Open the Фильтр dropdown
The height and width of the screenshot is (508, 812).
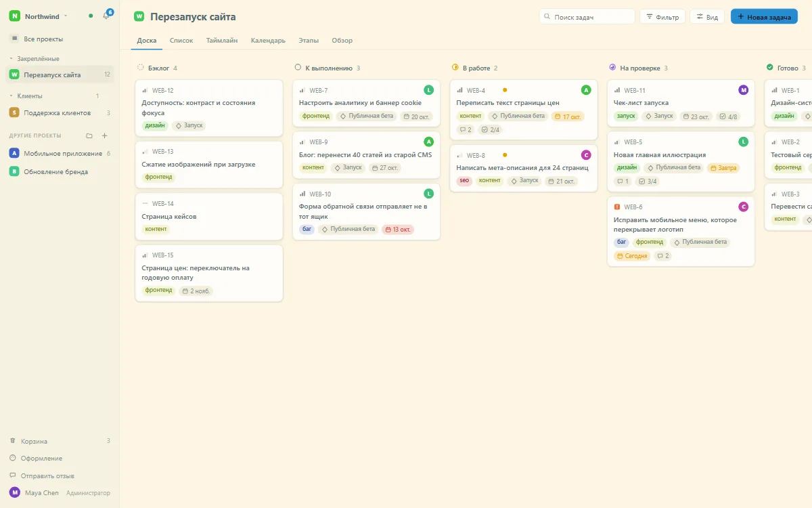[x=662, y=17]
